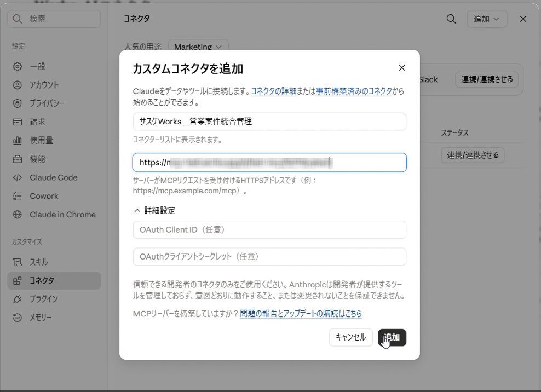Viewport: 541px width, 392px height.
Task: Close the custom connector dialog with X
Action: pos(401,68)
